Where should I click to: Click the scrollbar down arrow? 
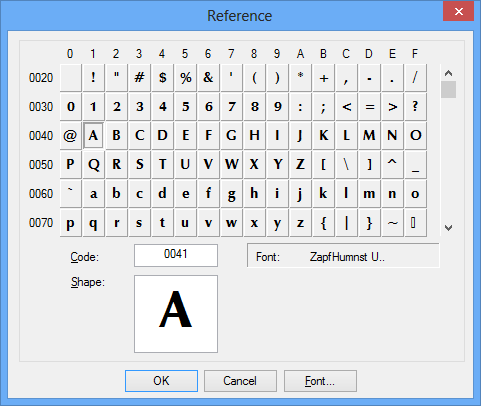click(x=448, y=228)
